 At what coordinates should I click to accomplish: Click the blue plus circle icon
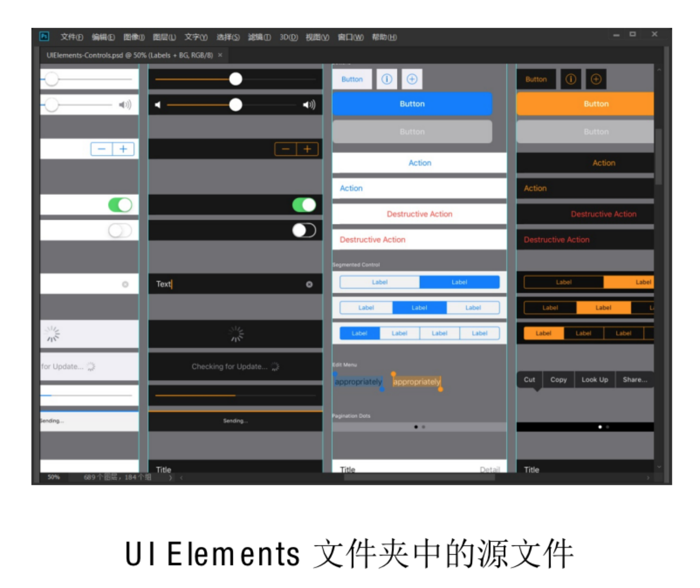click(412, 79)
